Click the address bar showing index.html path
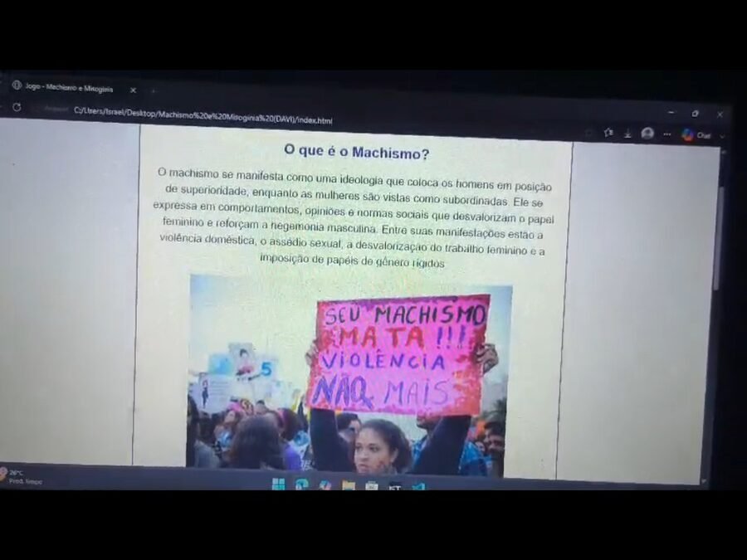Viewport: 747px width, 560px height. 203,115
